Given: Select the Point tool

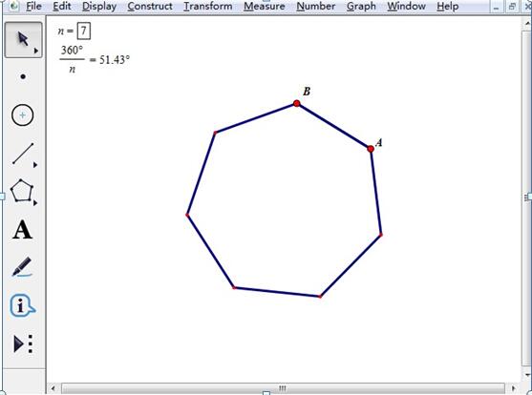Looking at the screenshot, I should [23, 77].
